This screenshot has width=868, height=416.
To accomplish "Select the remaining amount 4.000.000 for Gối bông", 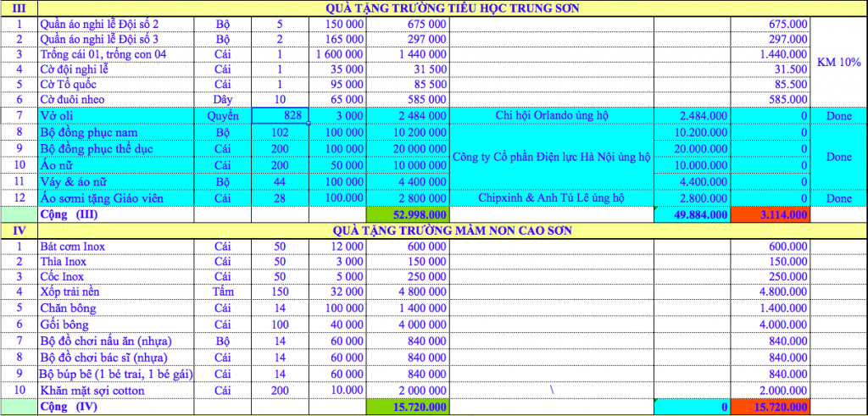I will click(770, 324).
